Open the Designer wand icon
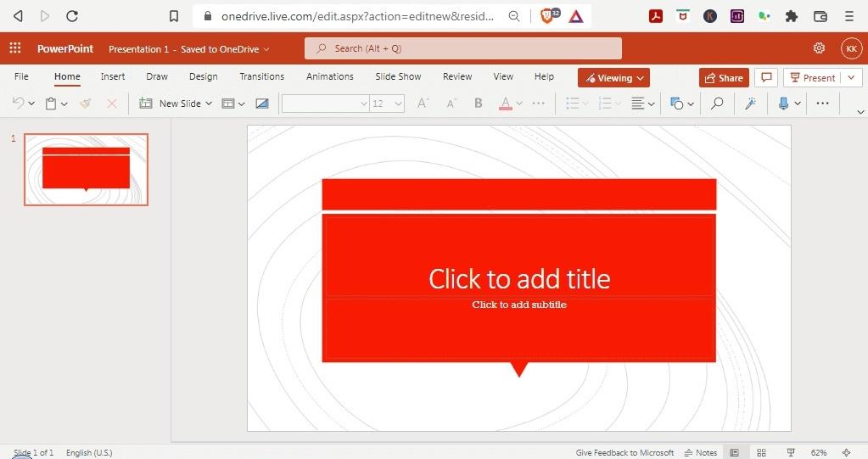The height and width of the screenshot is (459, 868). tap(751, 103)
